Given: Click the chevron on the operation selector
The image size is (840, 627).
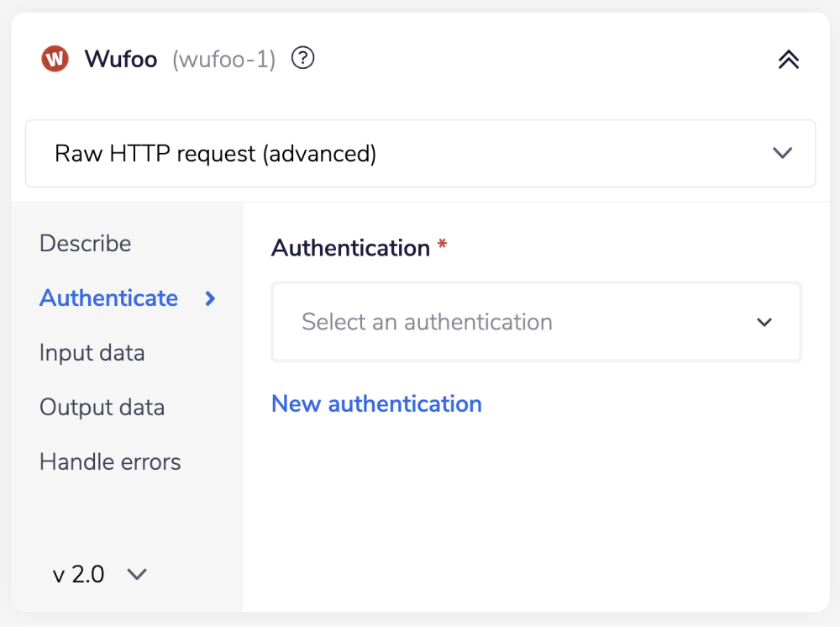Looking at the screenshot, I should pos(782,153).
